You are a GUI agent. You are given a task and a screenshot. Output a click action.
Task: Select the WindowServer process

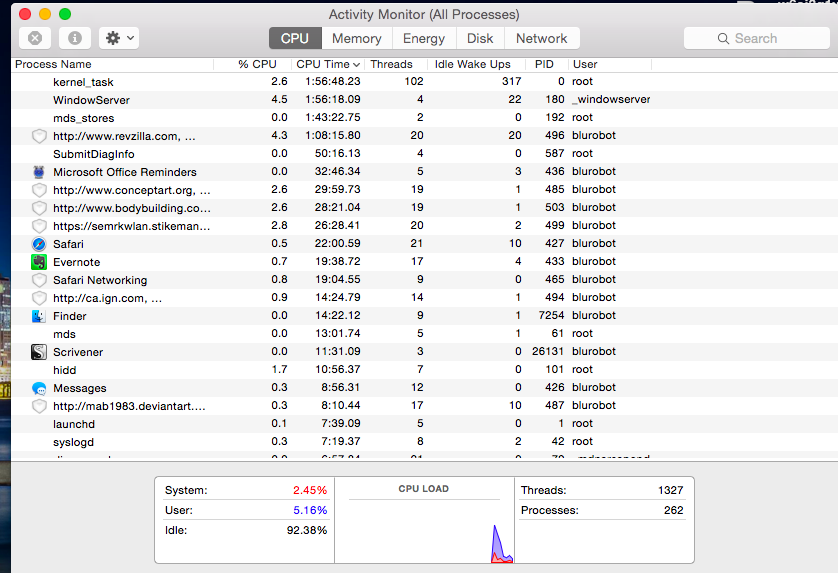click(91, 100)
